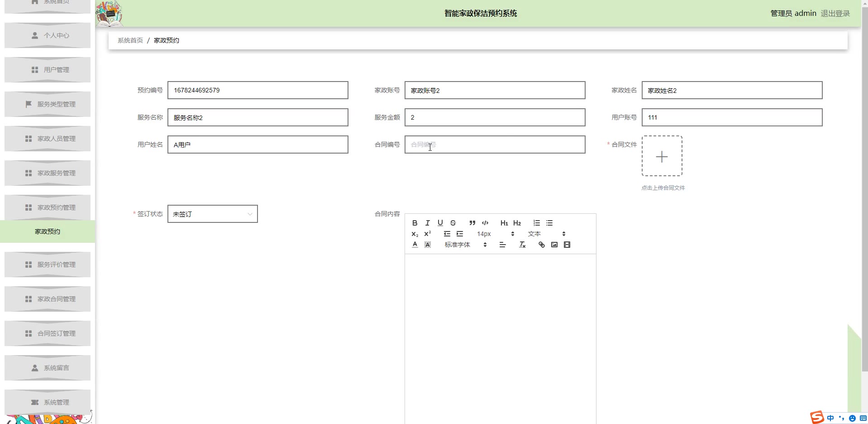
Task: Insert a video in editor
Action: [567, 245]
